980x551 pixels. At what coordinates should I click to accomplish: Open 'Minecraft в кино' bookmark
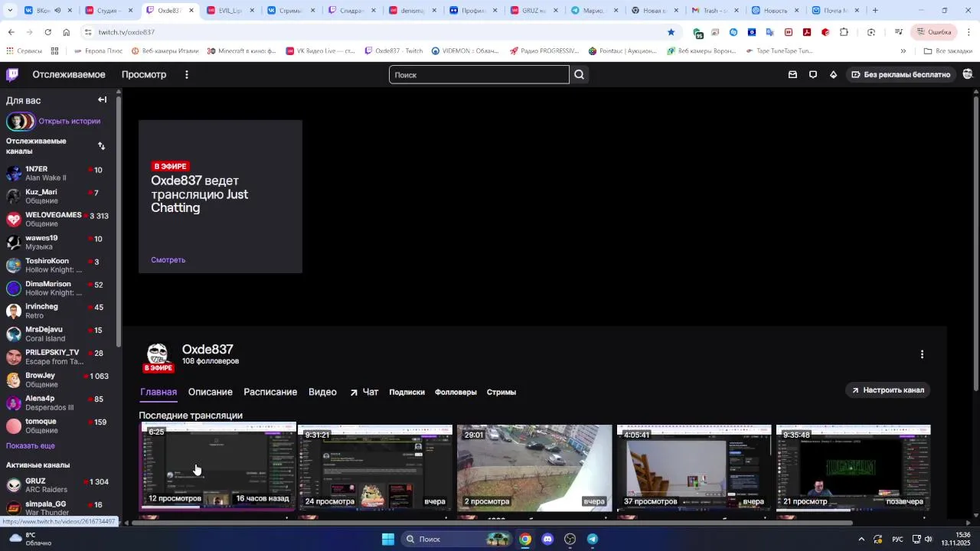pyautogui.click(x=240, y=51)
